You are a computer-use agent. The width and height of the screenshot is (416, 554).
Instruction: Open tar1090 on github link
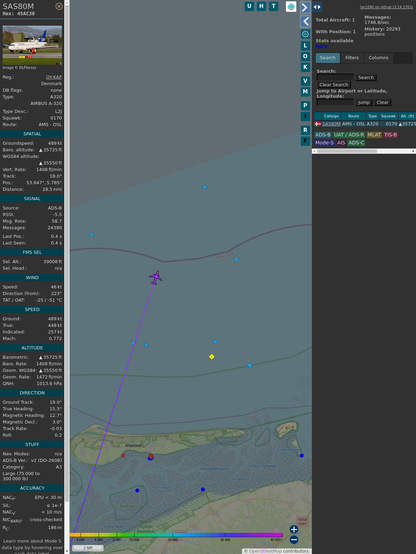tap(386, 7)
